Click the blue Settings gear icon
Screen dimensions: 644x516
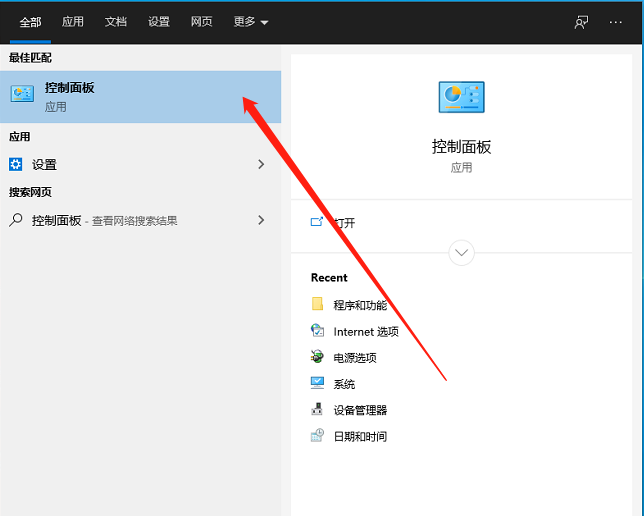pos(16,164)
